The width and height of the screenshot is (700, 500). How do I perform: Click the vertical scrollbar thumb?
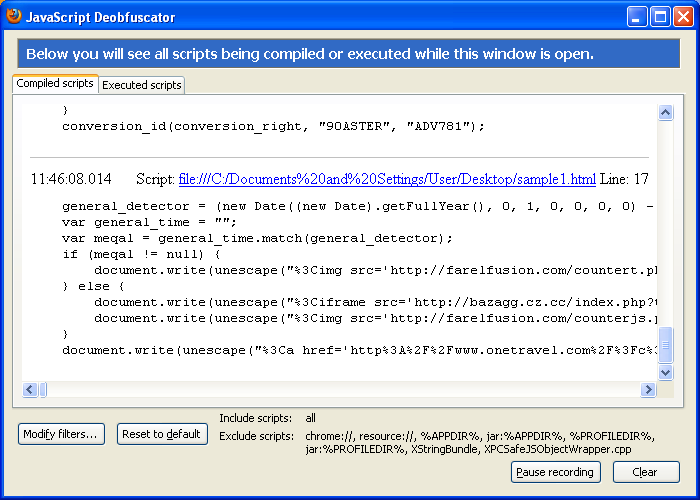pyautogui.click(x=665, y=345)
